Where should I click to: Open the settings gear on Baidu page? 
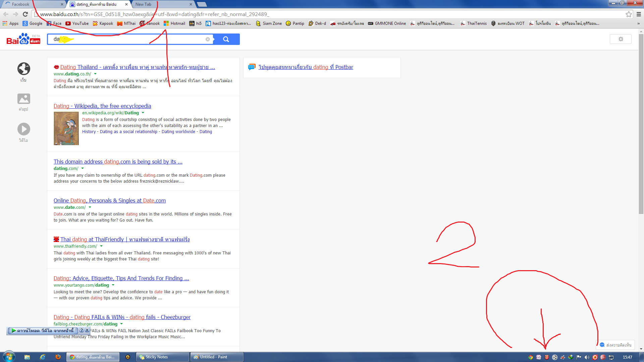tap(621, 39)
